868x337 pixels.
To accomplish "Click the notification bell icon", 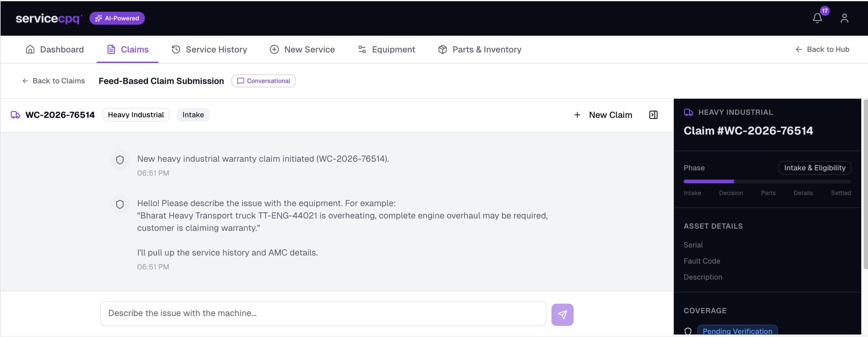I will pos(817,18).
